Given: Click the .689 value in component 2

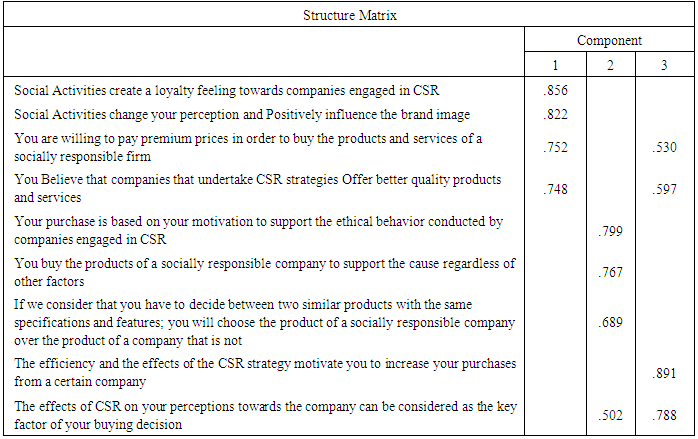Looking at the screenshot, I should 610,323.
